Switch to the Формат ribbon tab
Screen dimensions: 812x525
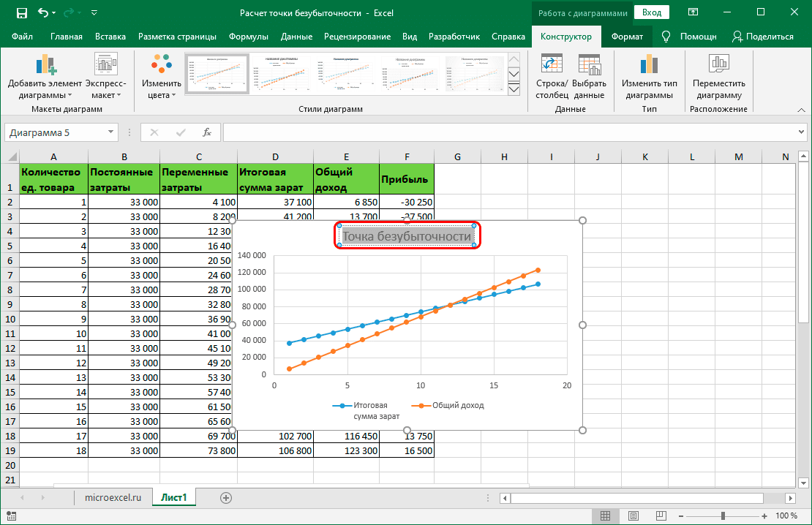click(628, 35)
